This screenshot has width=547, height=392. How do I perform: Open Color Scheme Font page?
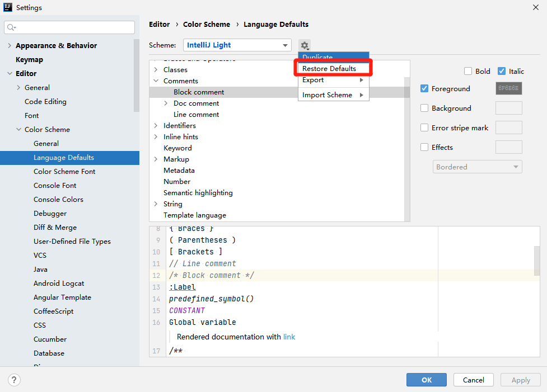pyautogui.click(x=64, y=172)
